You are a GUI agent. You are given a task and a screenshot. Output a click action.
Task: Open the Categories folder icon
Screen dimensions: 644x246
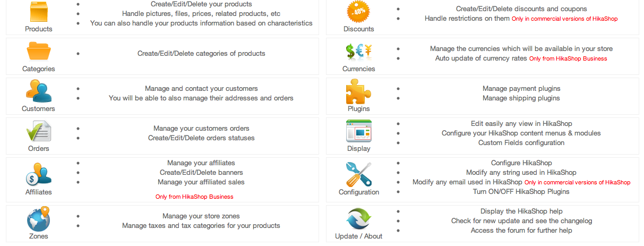(x=39, y=52)
